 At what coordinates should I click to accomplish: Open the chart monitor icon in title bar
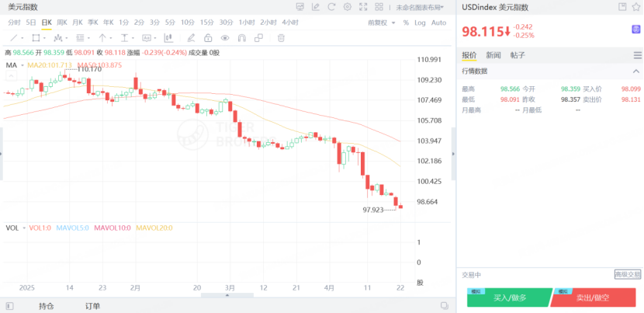pos(300,7)
